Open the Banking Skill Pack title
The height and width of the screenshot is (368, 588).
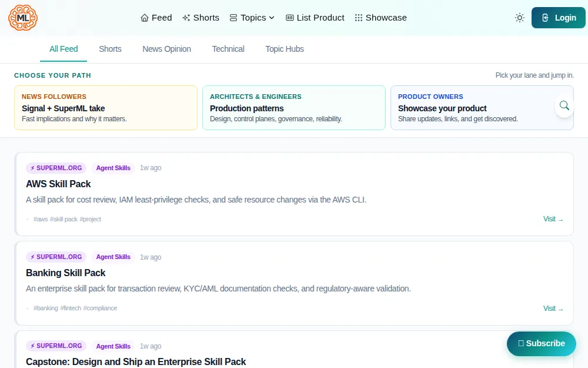pyautogui.click(x=66, y=273)
